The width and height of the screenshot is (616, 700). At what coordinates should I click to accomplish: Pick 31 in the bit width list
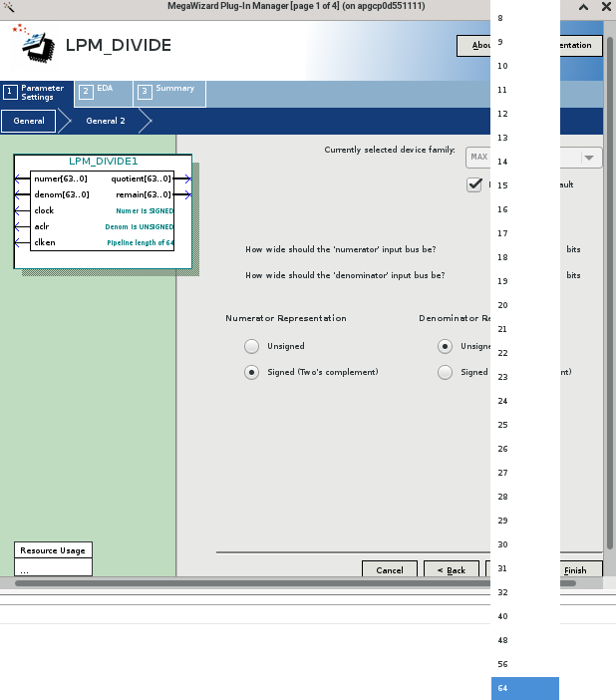(x=525, y=568)
